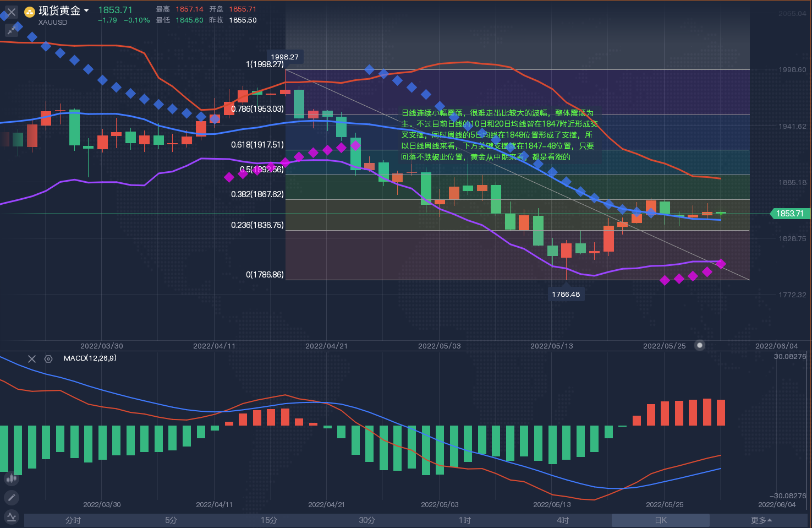Switch to the 分时 timeframe tab
The image size is (812, 528).
click(x=73, y=520)
